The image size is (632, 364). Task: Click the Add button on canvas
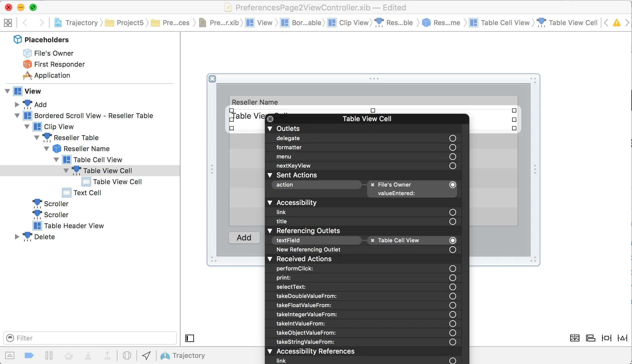point(244,238)
